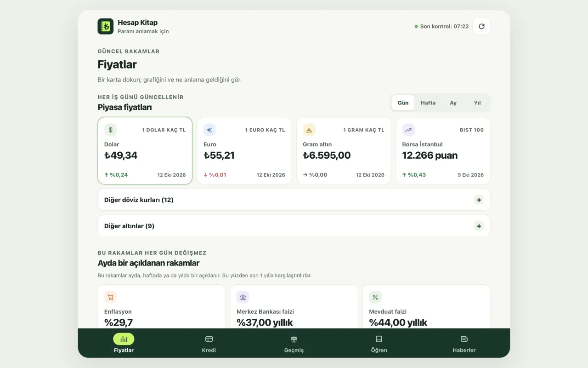
Task: Open the Fiyatlar bar chart icon in bottom nav
Action: 124,339
